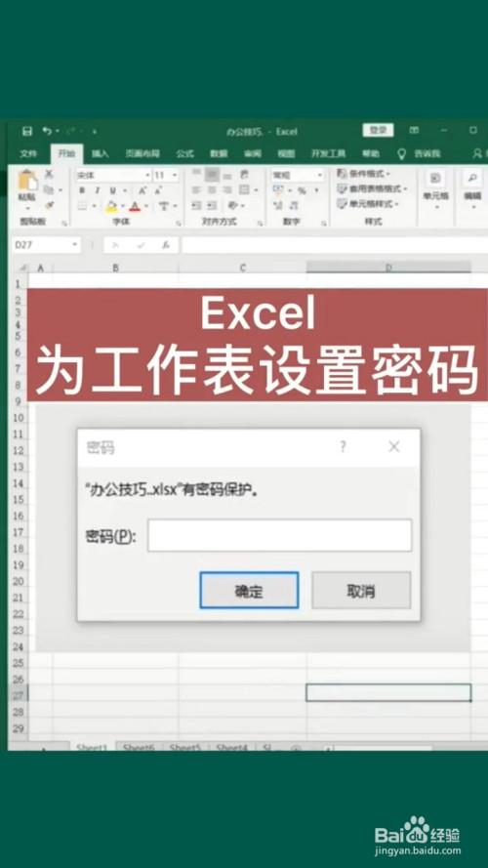Screen dimensions: 488x868
Task: Click the help question mark in 密码 dialog
Action: coord(343,447)
